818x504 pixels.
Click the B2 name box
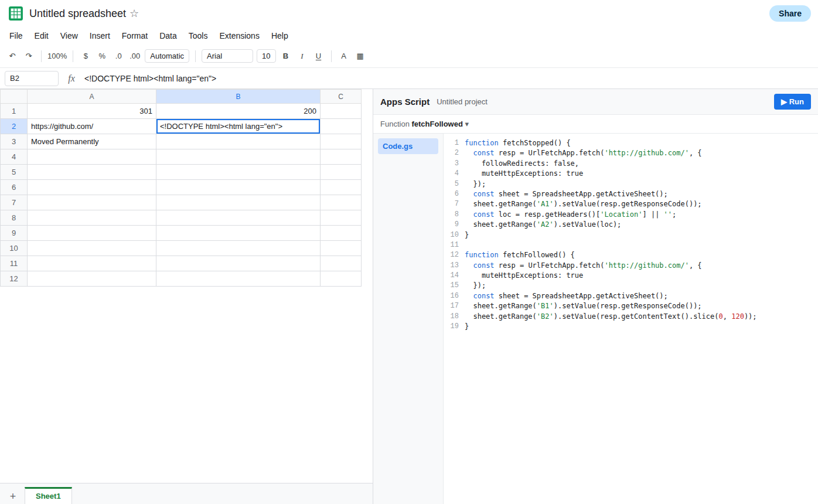32,79
